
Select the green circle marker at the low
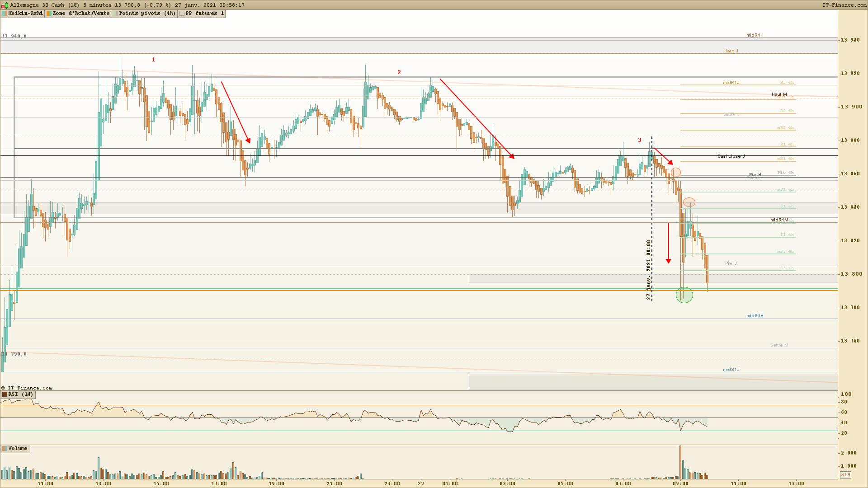click(684, 295)
